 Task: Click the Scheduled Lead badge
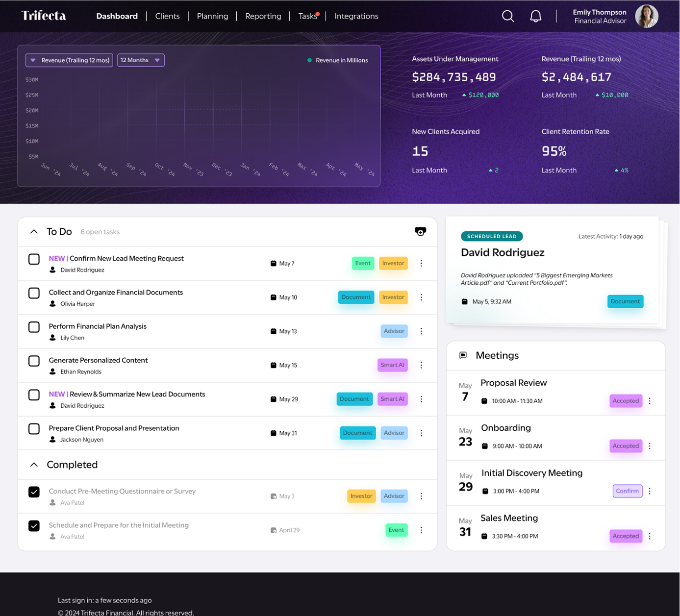point(492,236)
